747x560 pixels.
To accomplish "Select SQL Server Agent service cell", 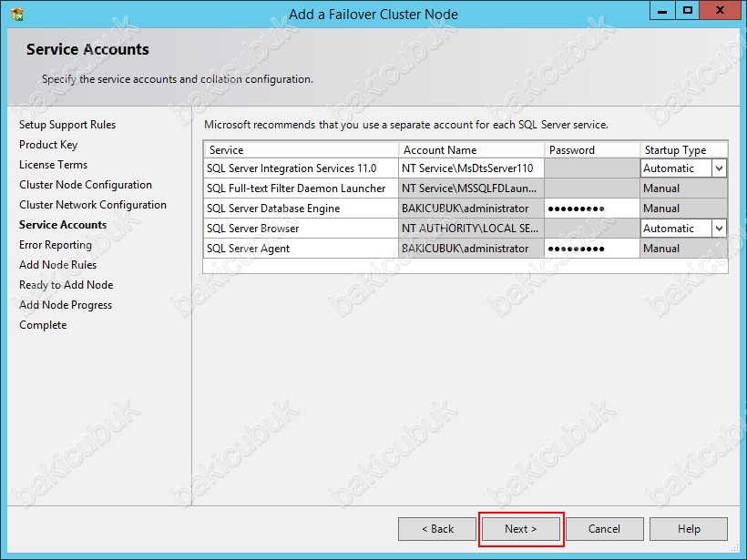I will pyautogui.click(x=302, y=248).
